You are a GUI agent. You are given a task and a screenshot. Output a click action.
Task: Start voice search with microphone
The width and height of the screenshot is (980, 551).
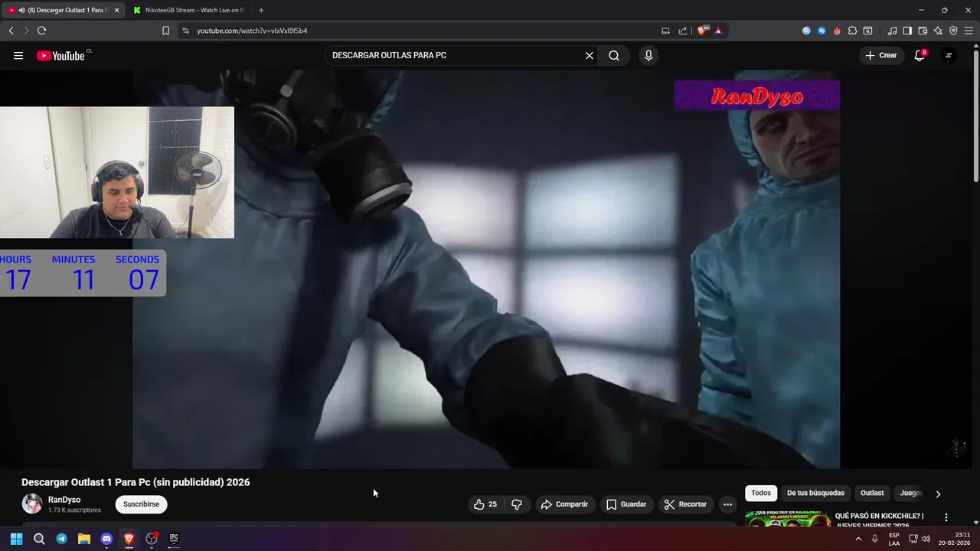tap(648, 55)
